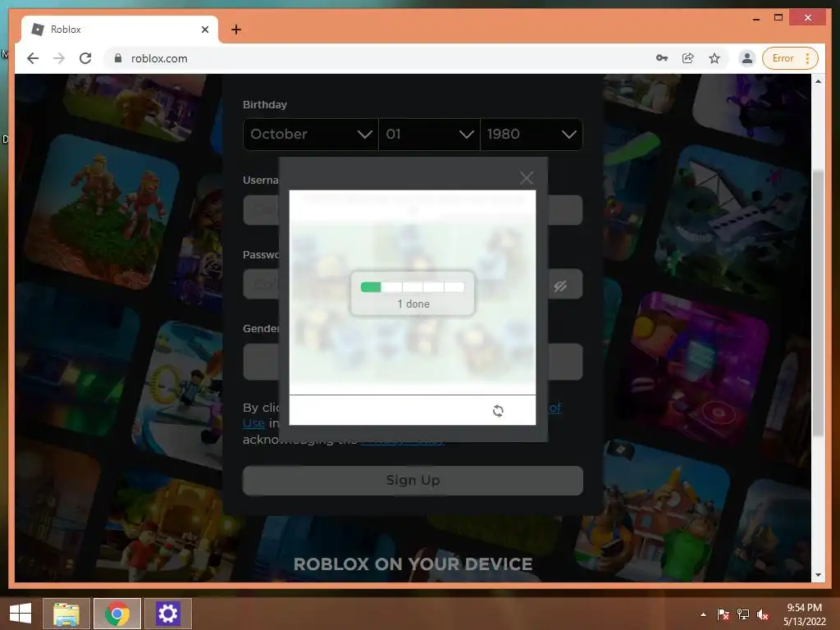This screenshot has width=840, height=630.
Task: Open the birthday year dropdown 1980
Action: (532, 134)
